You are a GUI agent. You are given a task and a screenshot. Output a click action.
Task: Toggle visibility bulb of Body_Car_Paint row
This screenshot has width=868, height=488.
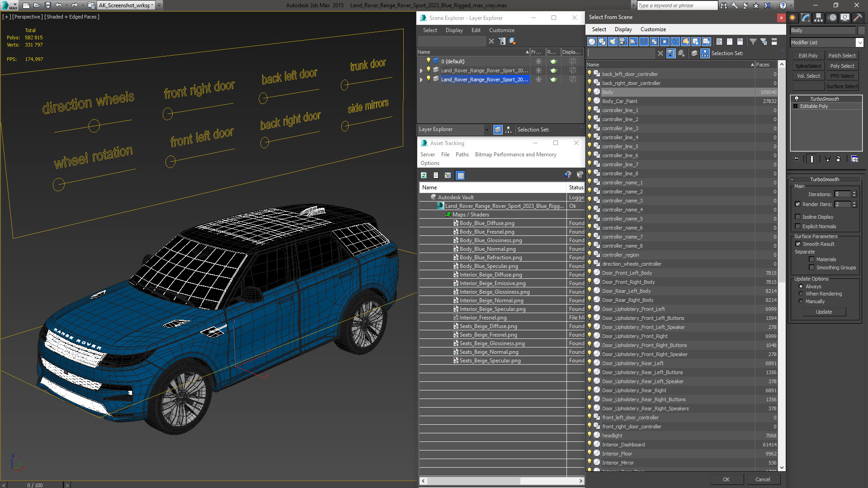pyautogui.click(x=590, y=101)
